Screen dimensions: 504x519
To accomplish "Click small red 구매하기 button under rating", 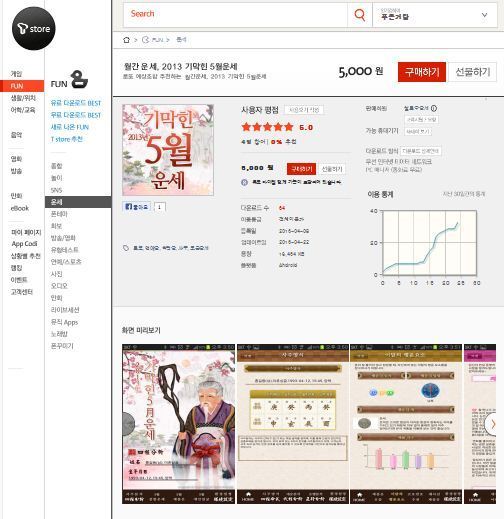I will 301,169.
